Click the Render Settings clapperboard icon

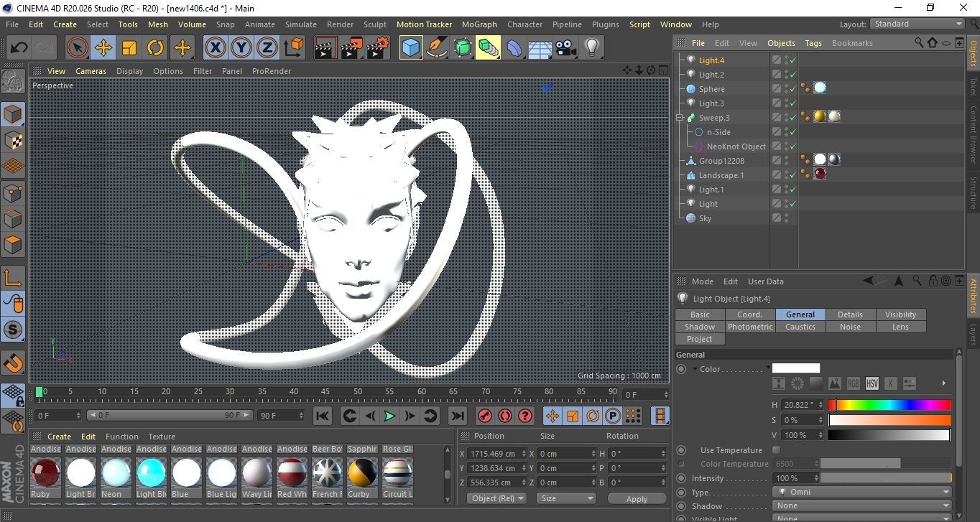[377, 48]
